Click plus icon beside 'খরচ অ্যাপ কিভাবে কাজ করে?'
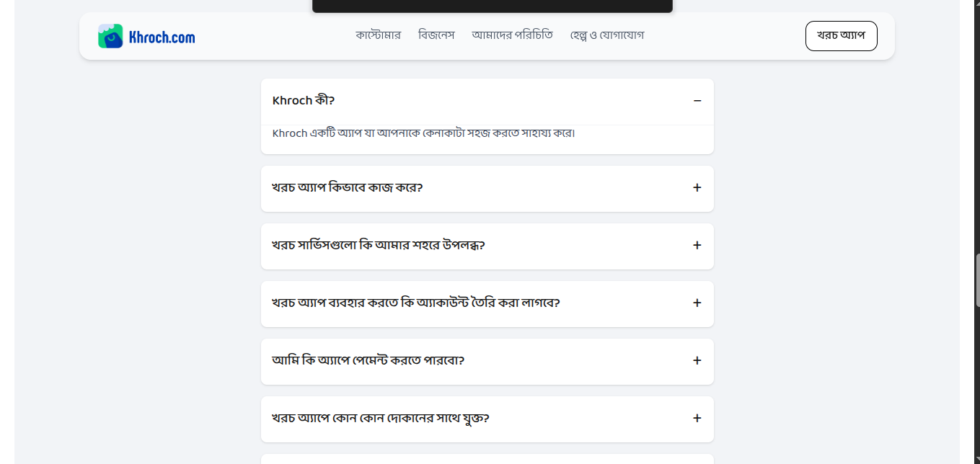Image resolution: width=980 pixels, height=464 pixels. (x=697, y=187)
